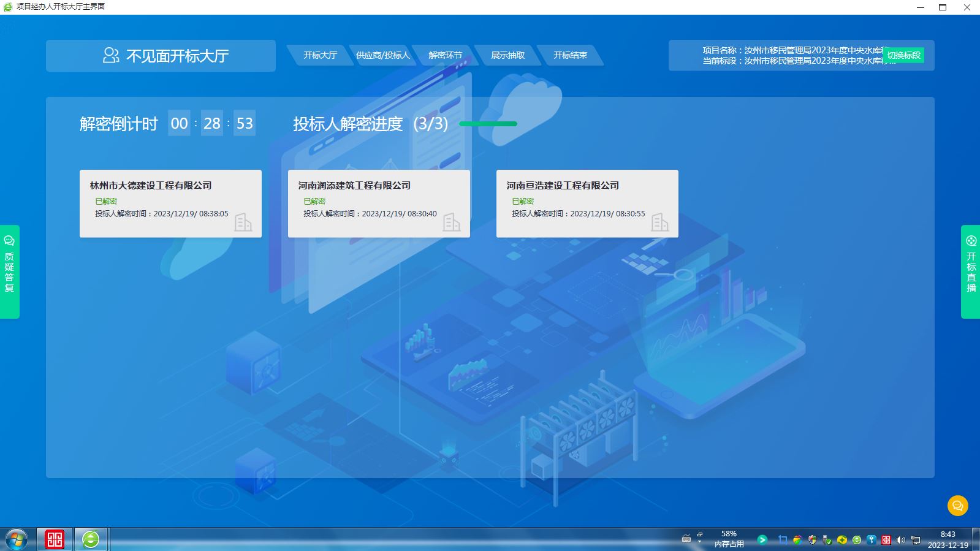The width and height of the screenshot is (980, 551).
Task: Click the green decryption progress bar
Action: (488, 124)
